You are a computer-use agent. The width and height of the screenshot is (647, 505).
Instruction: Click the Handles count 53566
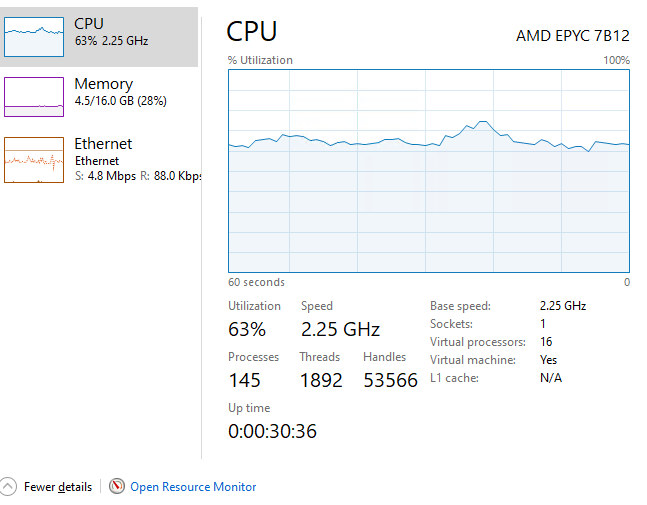(x=390, y=380)
